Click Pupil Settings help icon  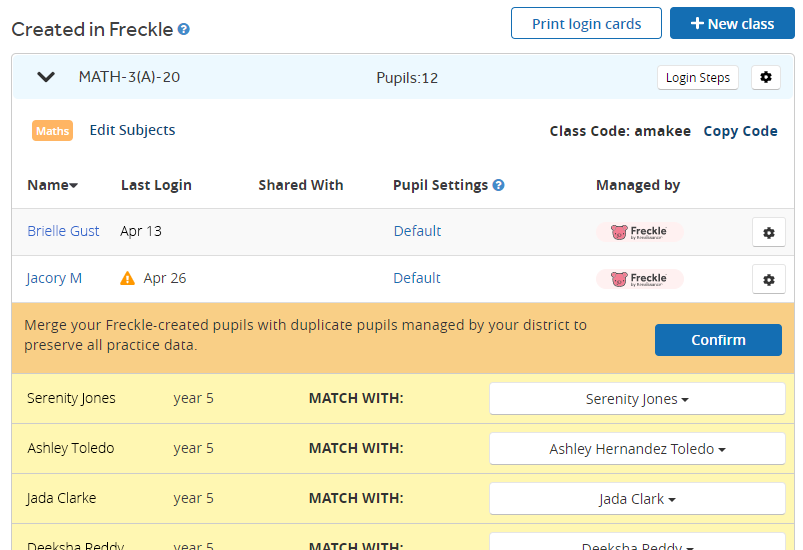click(x=498, y=185)
